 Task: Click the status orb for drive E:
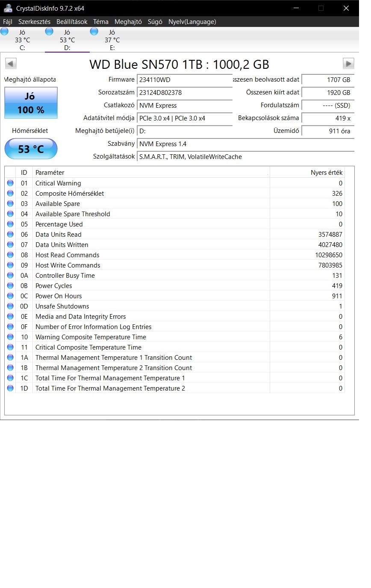(x=94, y=31)
